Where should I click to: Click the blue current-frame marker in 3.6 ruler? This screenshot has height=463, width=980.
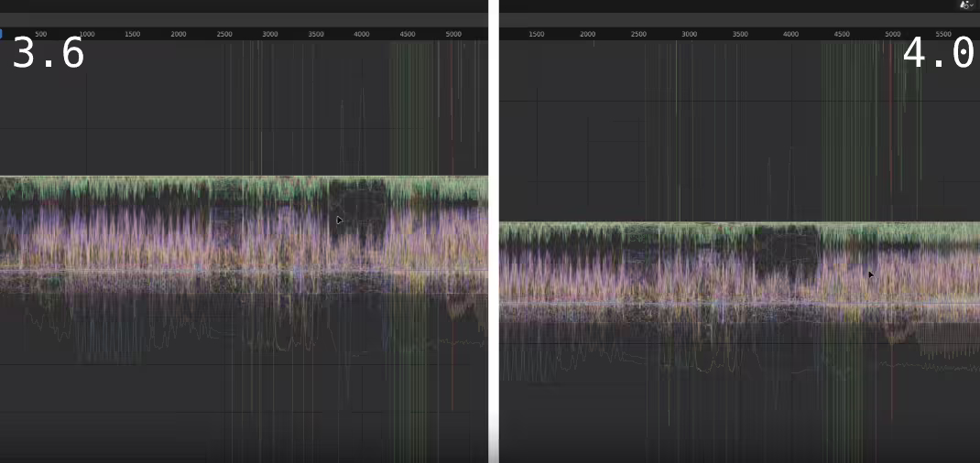coord(1,35)
